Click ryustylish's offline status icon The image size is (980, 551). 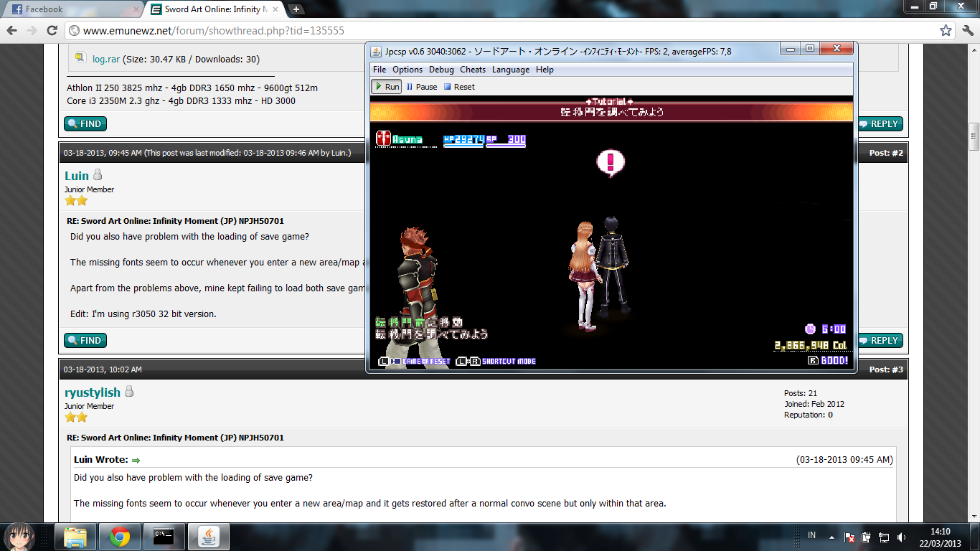click(x=129, y=392)
